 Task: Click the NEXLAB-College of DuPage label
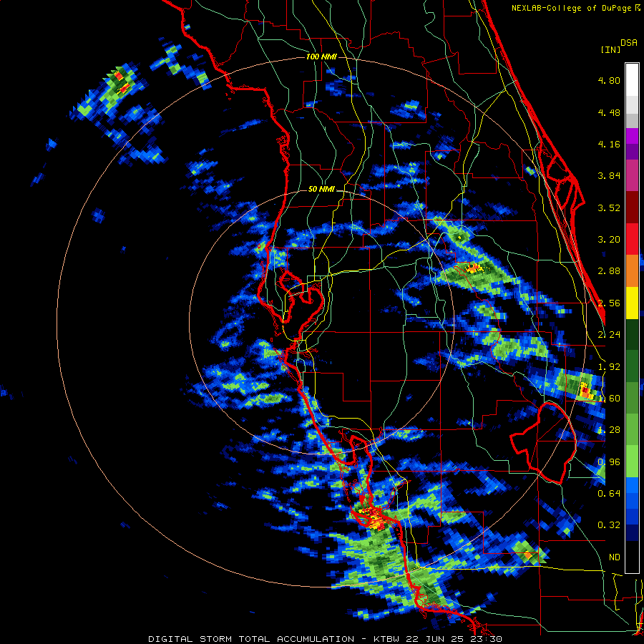(x=571, y=8)
